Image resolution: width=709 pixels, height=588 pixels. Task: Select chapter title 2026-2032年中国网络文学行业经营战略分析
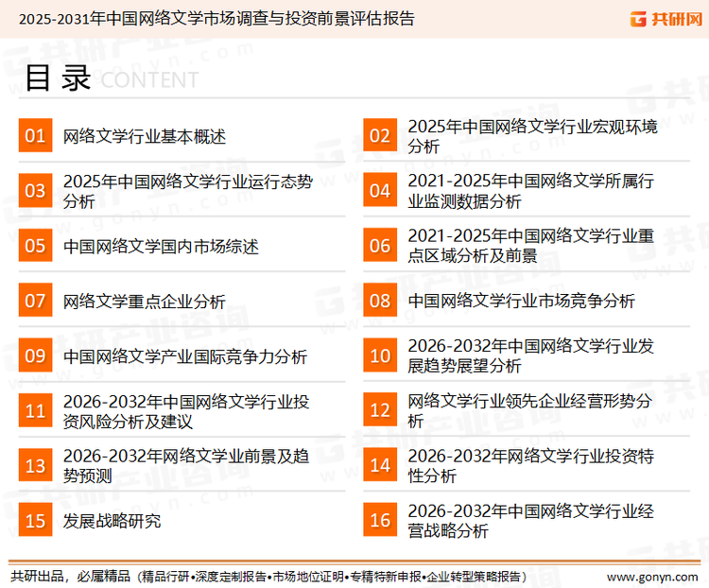(531, 521)
